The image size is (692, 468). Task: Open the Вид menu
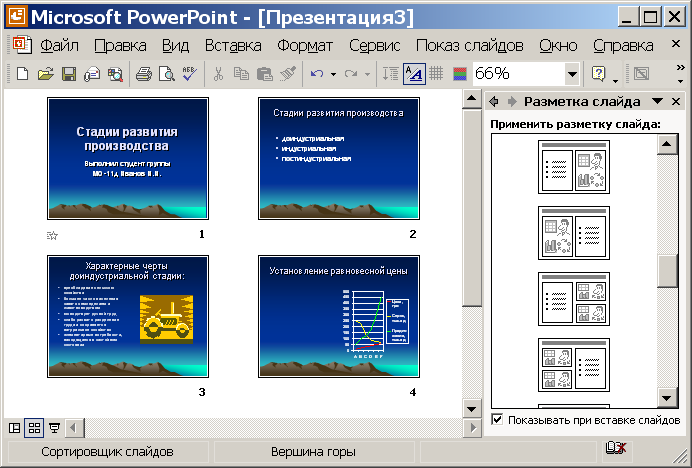175,45
